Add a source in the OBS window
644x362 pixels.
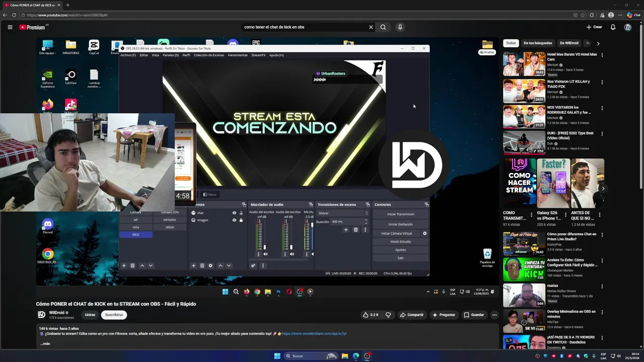click(x=193, y=265)
